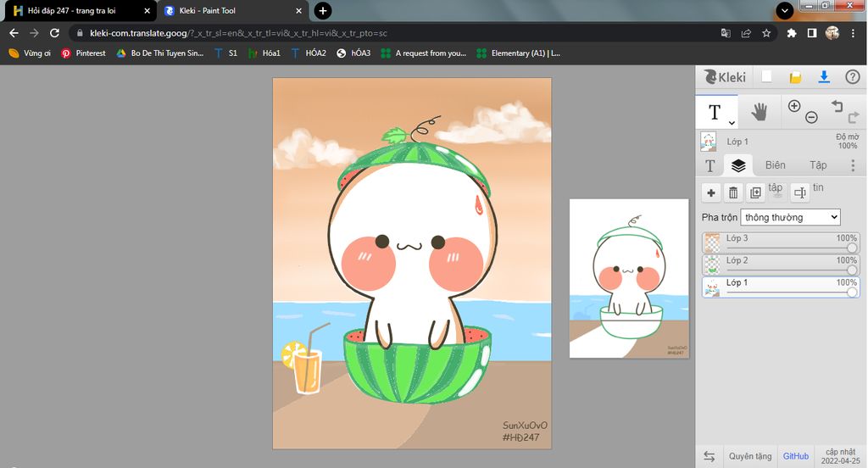This screenshot has height=468, width=868.
Task: Open an image file using the folder icon
Action: click(795, 77)
